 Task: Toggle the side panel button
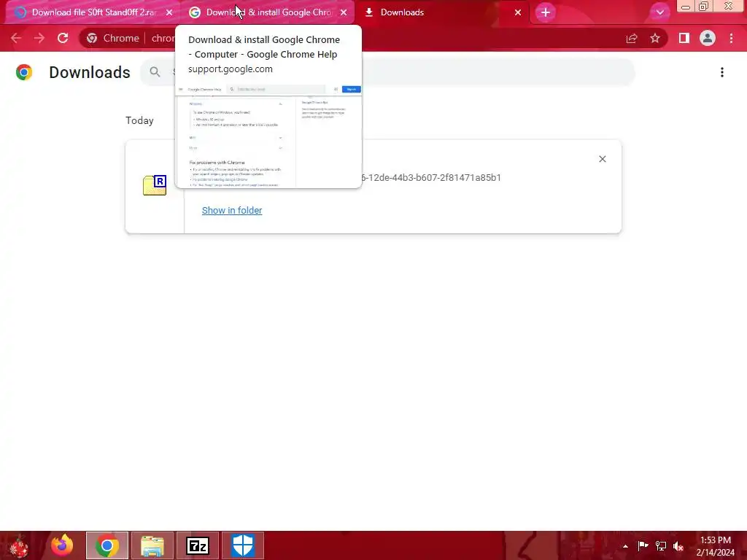click(x=684, y=38)
